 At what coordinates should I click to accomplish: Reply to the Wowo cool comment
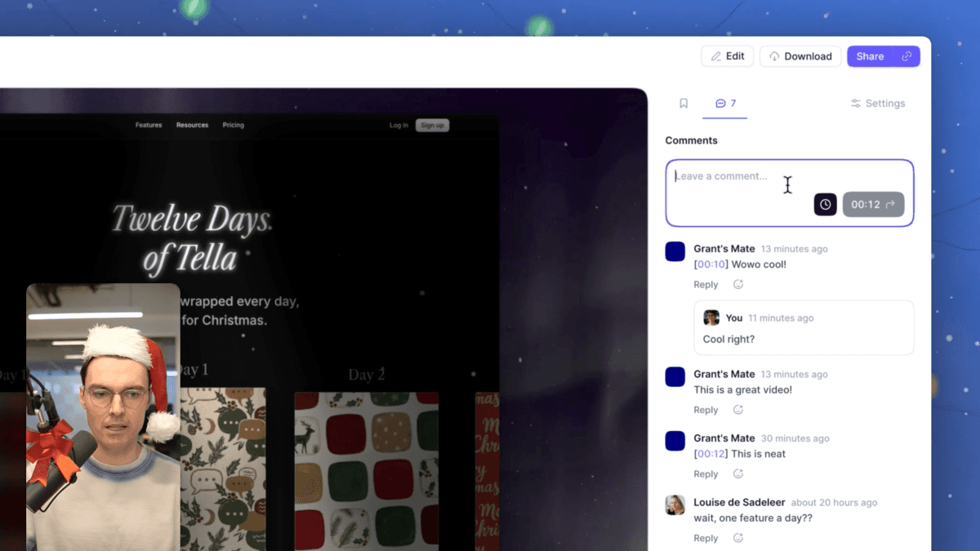pos(706,285)
